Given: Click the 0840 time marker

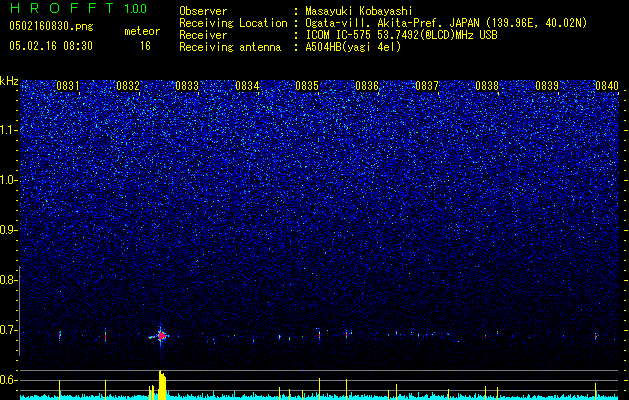Looking at the screenshot, I should click(x=607, y=86).
